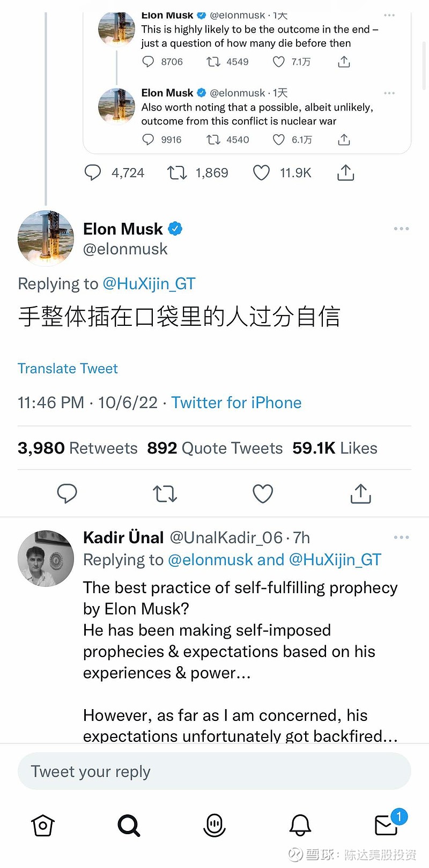This screenshot has width=429, height=868.
Task: Open Kadir Ünal's profile picture
Action: click(46, 558)
